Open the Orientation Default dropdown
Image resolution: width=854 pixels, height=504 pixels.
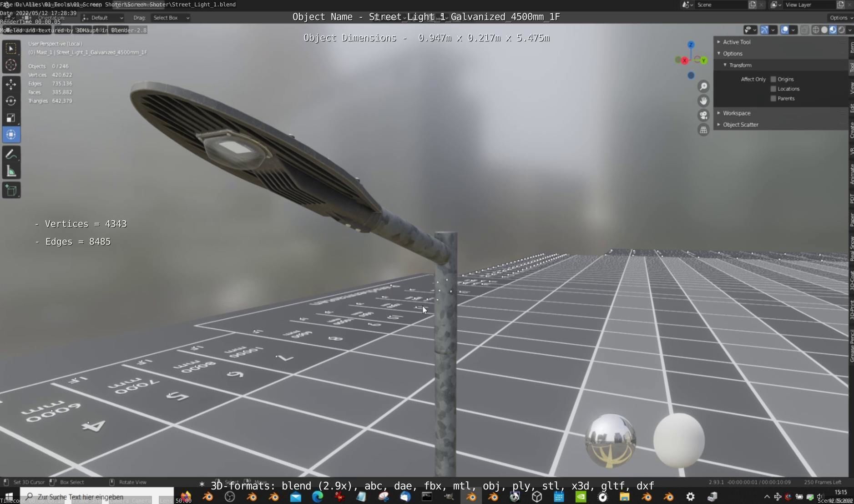(x=103, y=18)
